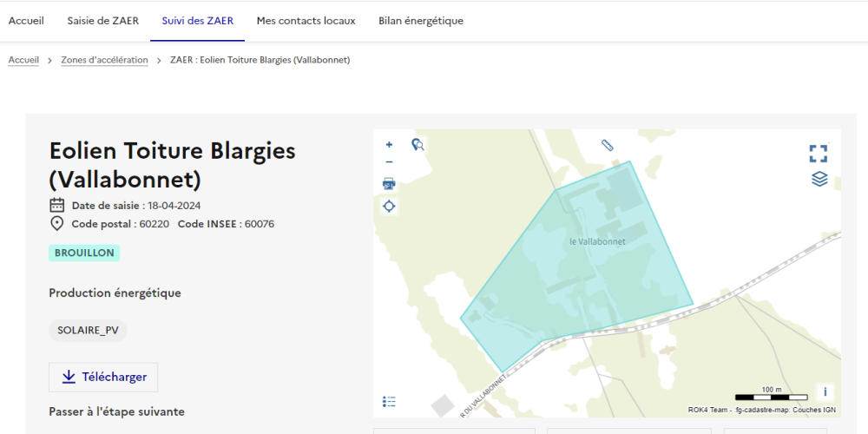
Task: Click the Télécharger button
Action: point(103,377)
